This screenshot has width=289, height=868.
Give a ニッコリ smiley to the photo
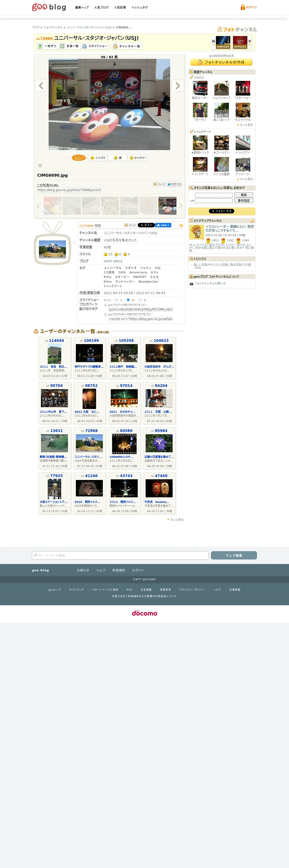97,158
